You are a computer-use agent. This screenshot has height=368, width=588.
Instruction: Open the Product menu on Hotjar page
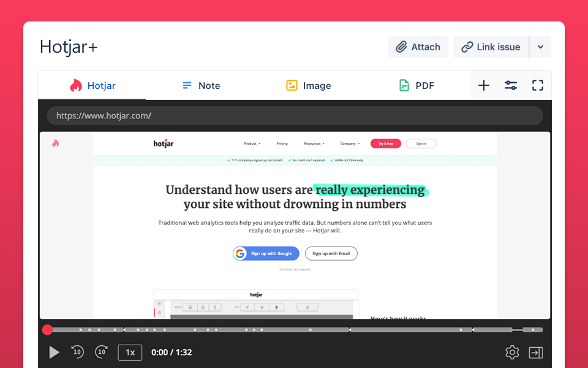point(252,144)
